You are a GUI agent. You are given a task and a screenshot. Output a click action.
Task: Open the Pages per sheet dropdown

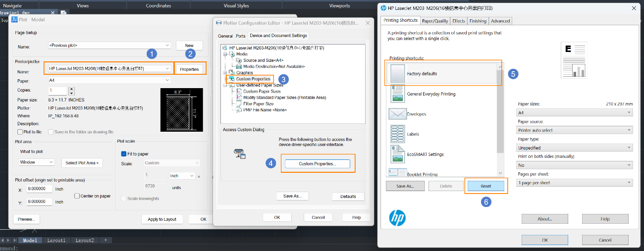[629, 183]
